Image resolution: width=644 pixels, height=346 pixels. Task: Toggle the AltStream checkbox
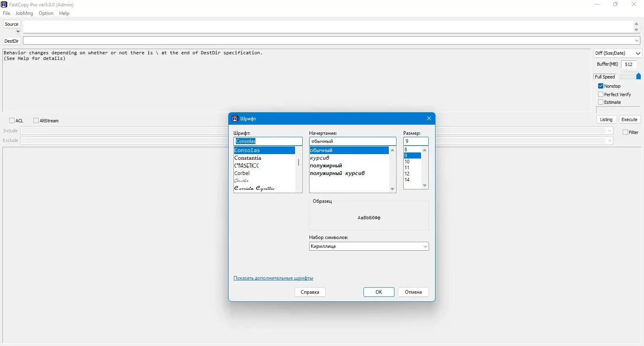coord(36,121)
